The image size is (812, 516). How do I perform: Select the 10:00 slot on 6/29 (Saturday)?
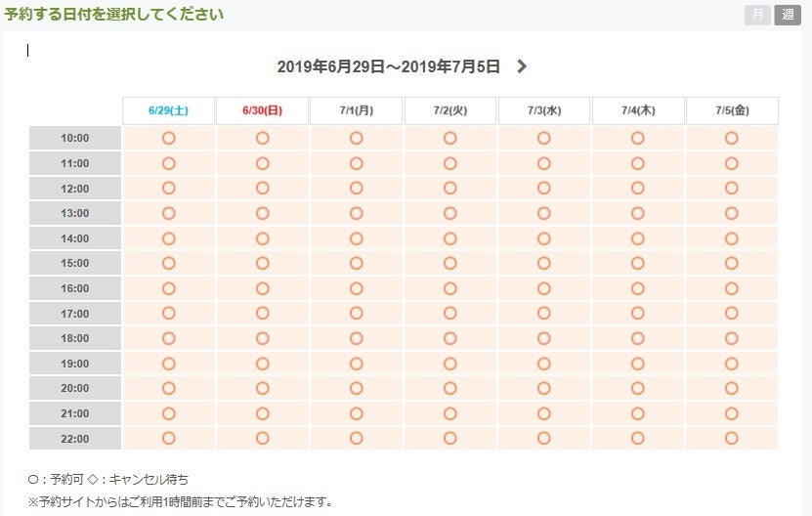pyautogui.click(x=168, y=138)
